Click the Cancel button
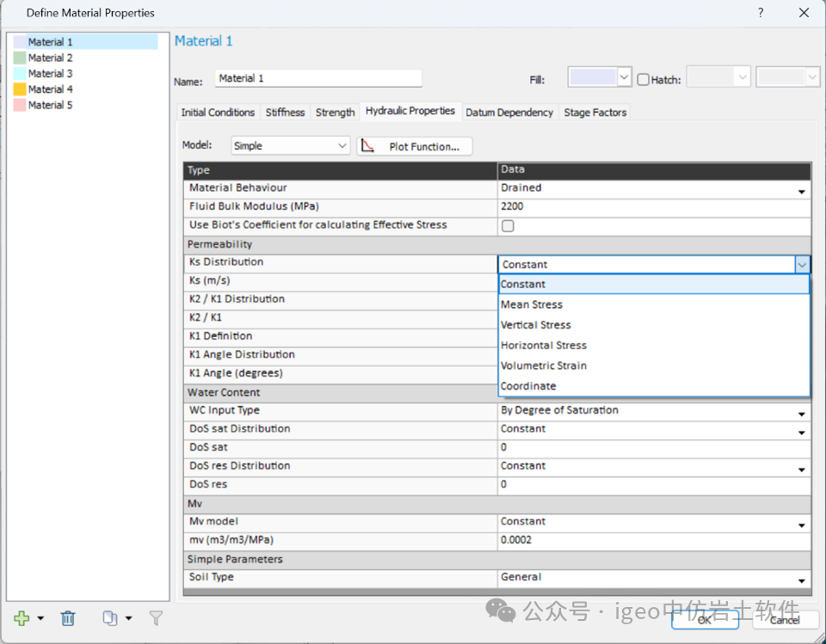This screenshot has height=644, width=826. [x=784, y=619]
